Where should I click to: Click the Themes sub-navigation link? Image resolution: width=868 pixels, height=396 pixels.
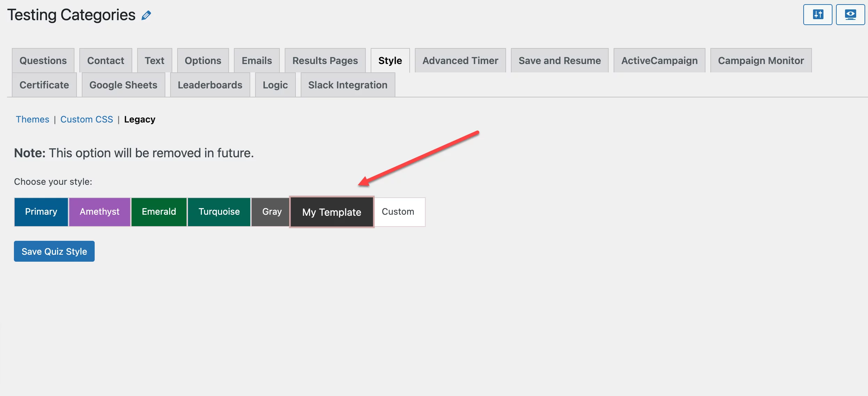pos(32,119)
